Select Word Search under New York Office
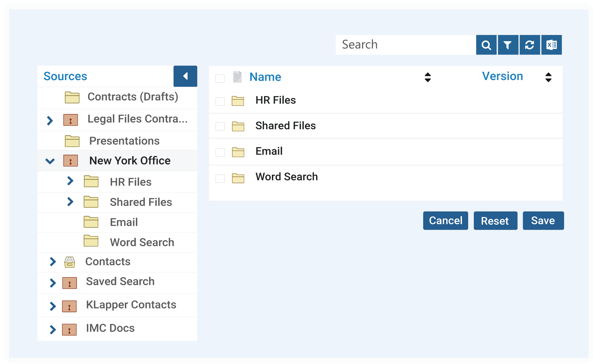Image resolution: width=593 pixels, height=364 pixels. 142,242
